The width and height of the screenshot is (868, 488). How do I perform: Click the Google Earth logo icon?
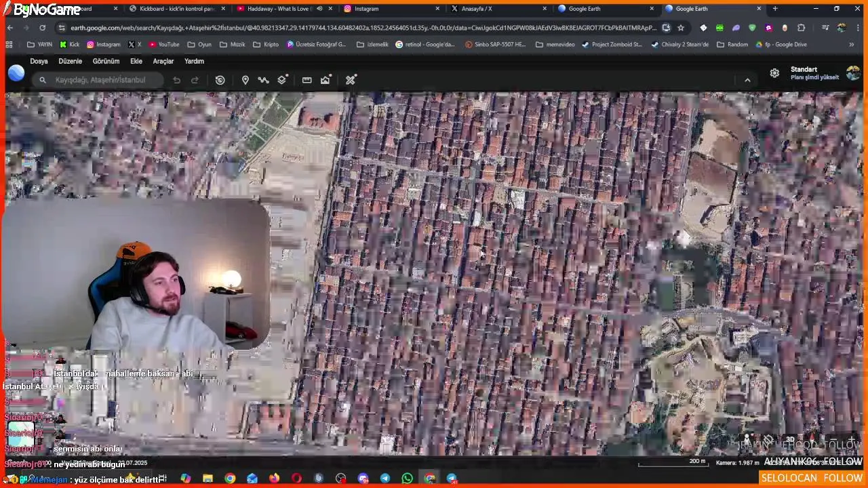[16, 73]
